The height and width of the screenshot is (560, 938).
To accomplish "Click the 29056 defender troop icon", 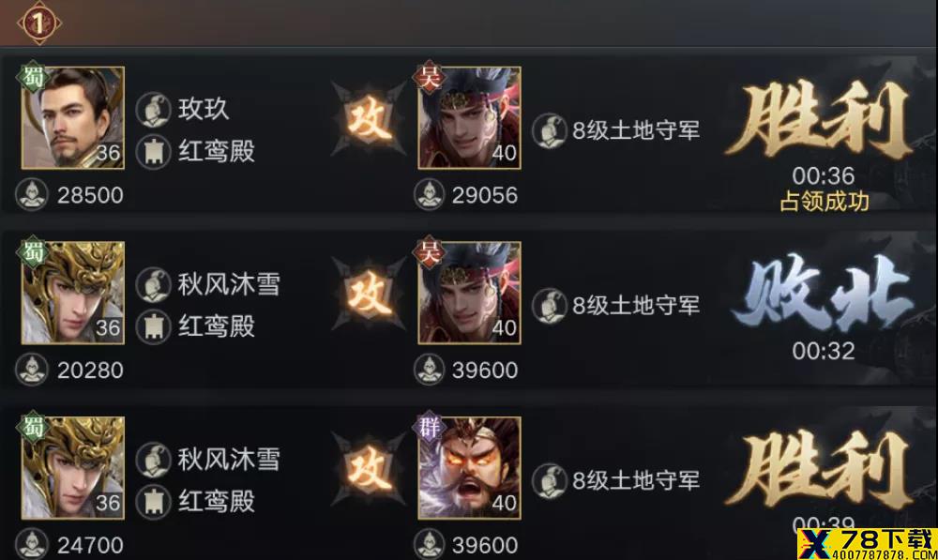I will 429,195.
